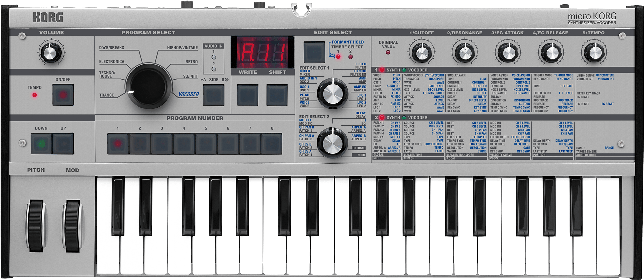
Task: Click the green VOCODER LED in row 1
Action: (x=404, y=70)
